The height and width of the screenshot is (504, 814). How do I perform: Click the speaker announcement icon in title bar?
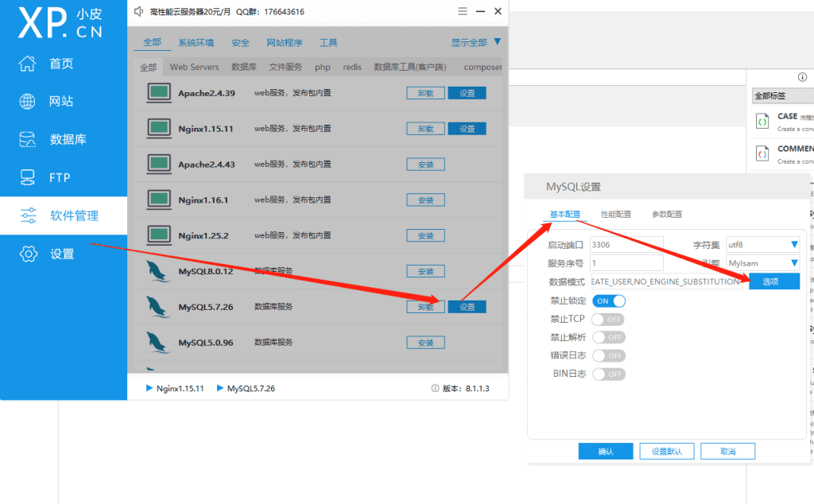pos(138,11)
